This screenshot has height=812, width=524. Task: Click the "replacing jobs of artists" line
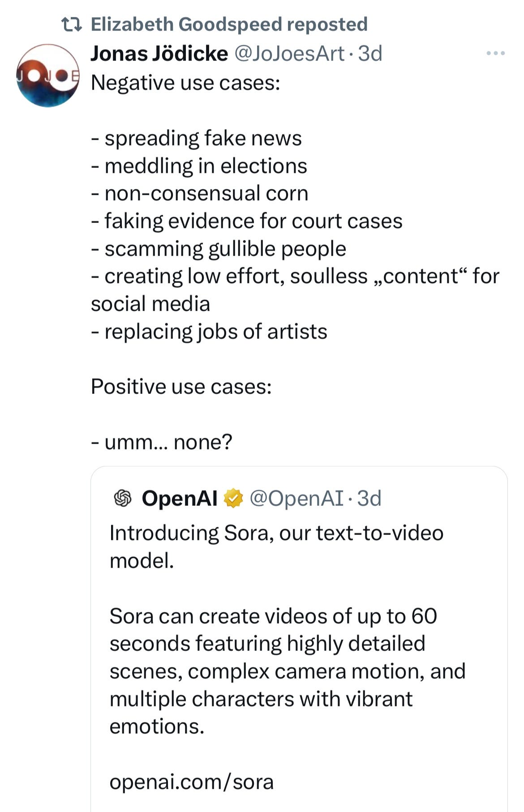(209, 332)
